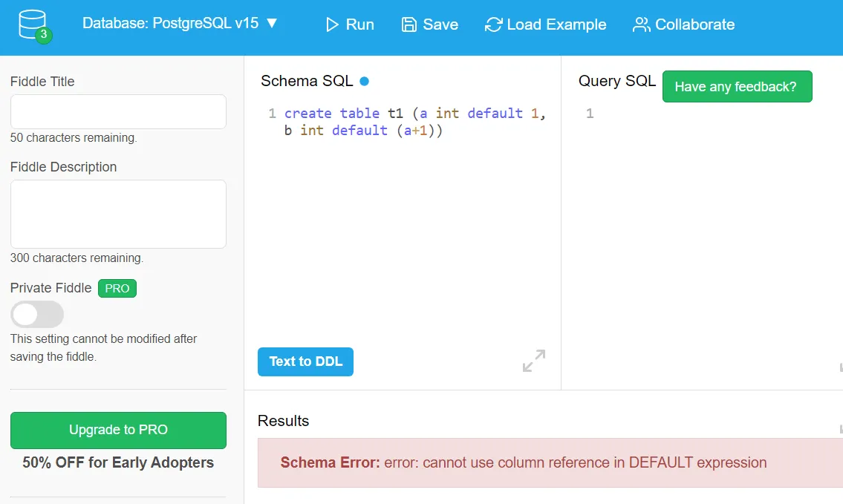Save the current fiddle
The height and width of the screenshot is (504, 843).
click(429, 24)
